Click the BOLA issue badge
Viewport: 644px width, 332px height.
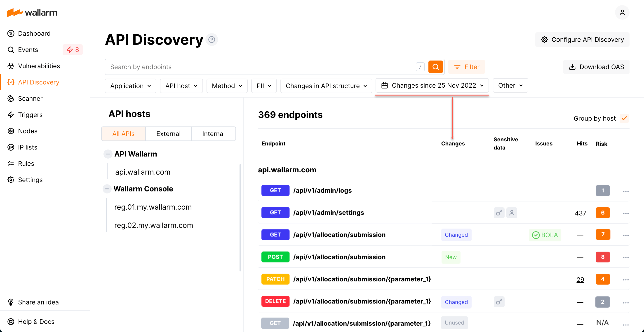pyautogui.click(x=545, y=235)
